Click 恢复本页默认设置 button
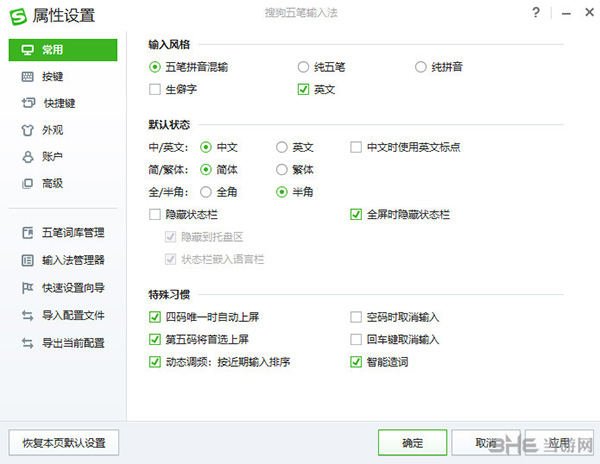The image size is (600, 464). click(x=64, y=443)
